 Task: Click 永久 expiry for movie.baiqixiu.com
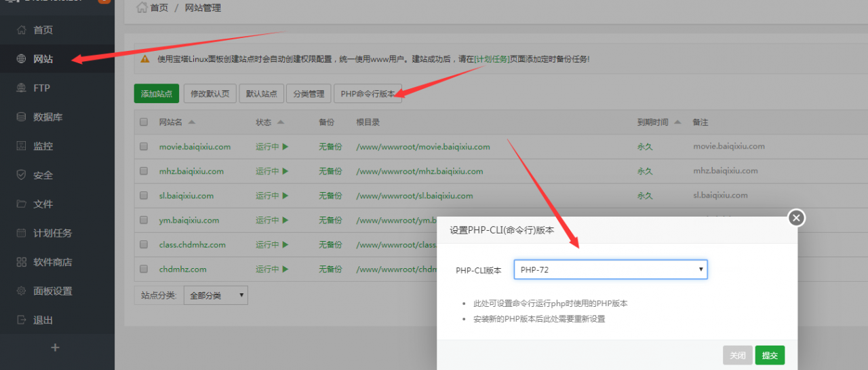tap(645, 147)
